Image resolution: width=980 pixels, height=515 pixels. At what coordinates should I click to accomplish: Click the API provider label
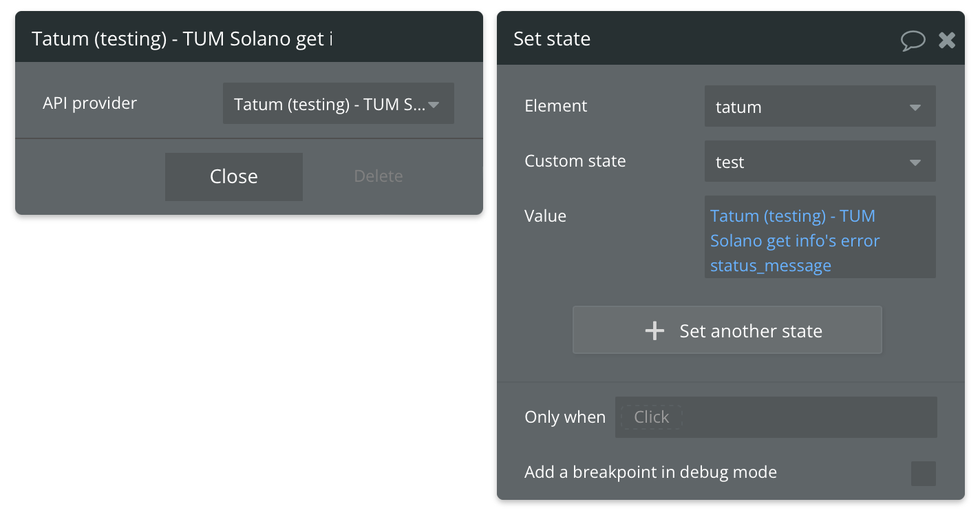click(90, 103)
